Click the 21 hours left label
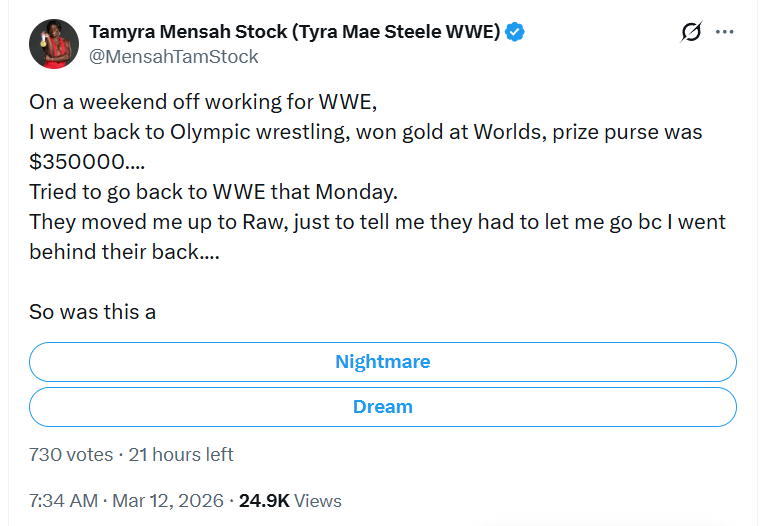The height and width of the screenshot is (526, 762). coord(181,454)
